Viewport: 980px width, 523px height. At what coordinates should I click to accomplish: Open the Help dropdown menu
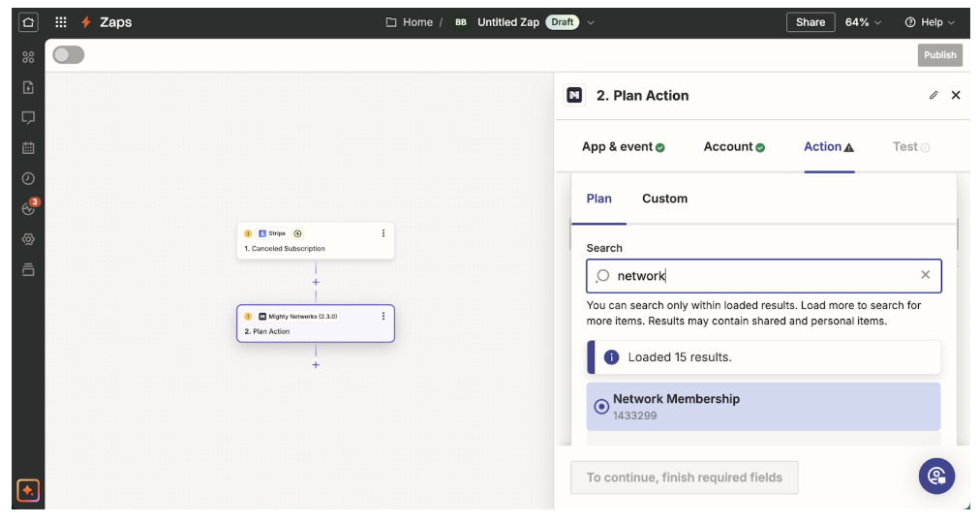[930, 22]
